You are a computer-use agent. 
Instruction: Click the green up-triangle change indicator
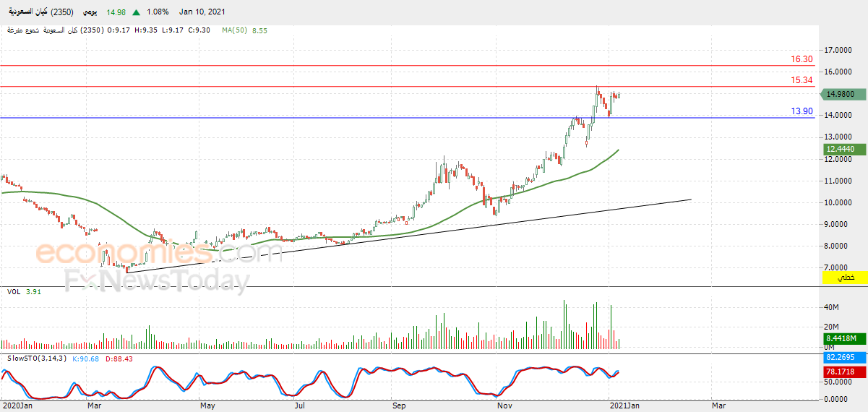coord(137,12)
